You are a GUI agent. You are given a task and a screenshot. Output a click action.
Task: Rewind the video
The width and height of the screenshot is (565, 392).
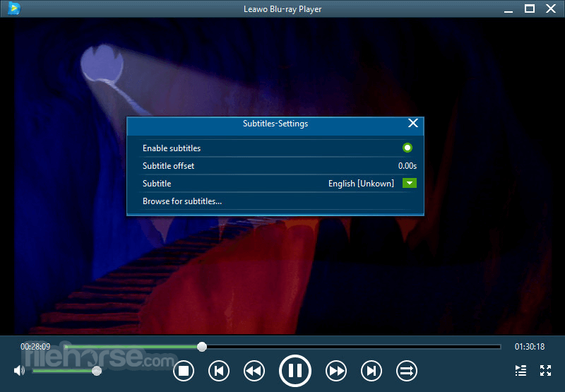pos(254,371)
